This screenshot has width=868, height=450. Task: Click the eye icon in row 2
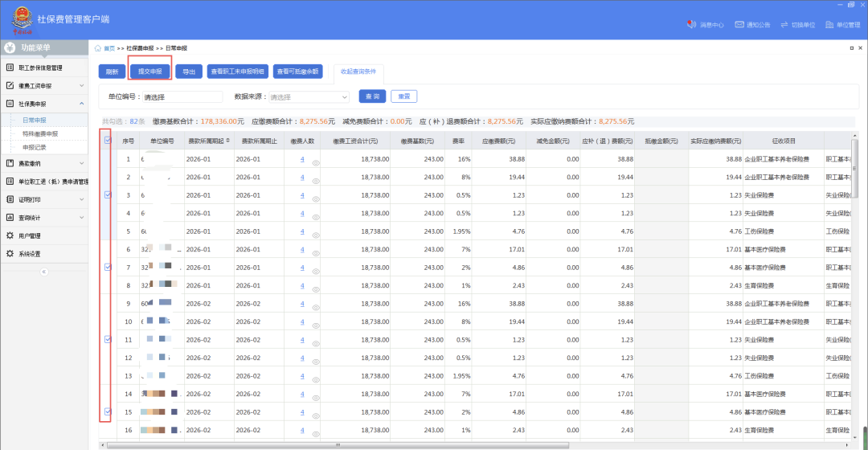click(316, 181)
